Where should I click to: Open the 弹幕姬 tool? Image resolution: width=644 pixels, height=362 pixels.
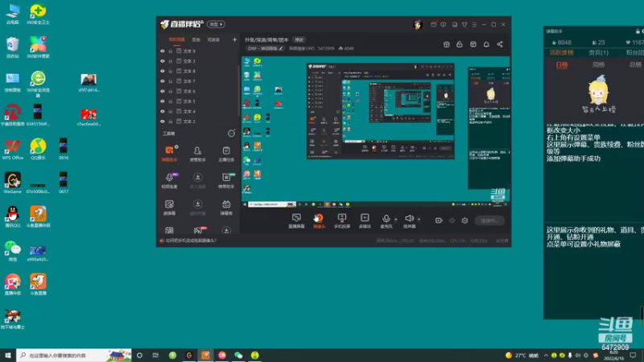pyautogui.click(x=226, y=208)
